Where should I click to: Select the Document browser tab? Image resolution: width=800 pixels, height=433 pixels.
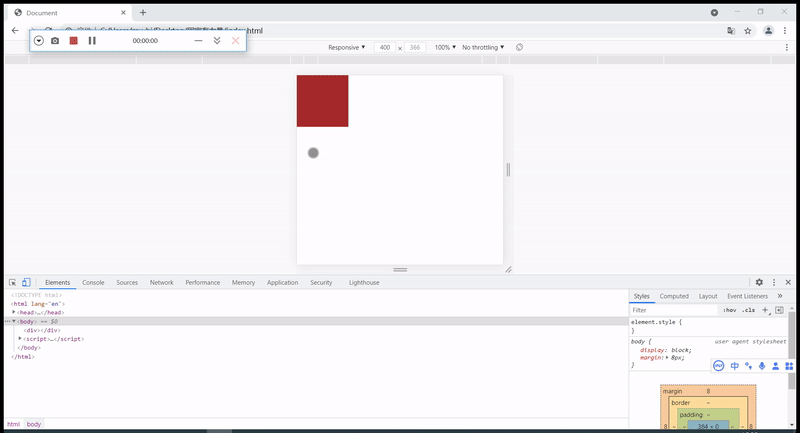pyautogui.click(x=70, y=13)
